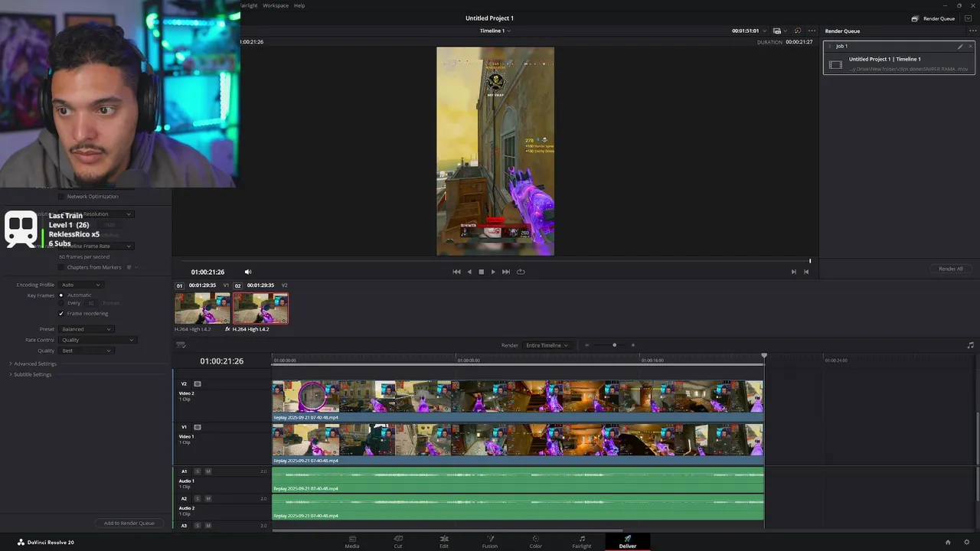Open the Media page
Screen dimensions: 980x551
(352, 542)
